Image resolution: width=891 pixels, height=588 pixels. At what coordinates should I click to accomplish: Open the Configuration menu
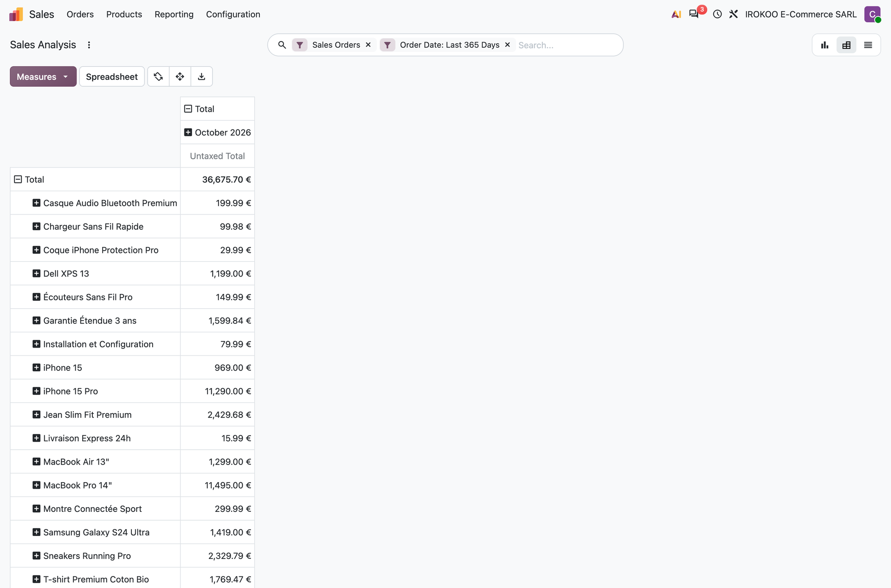coord(233,14)
